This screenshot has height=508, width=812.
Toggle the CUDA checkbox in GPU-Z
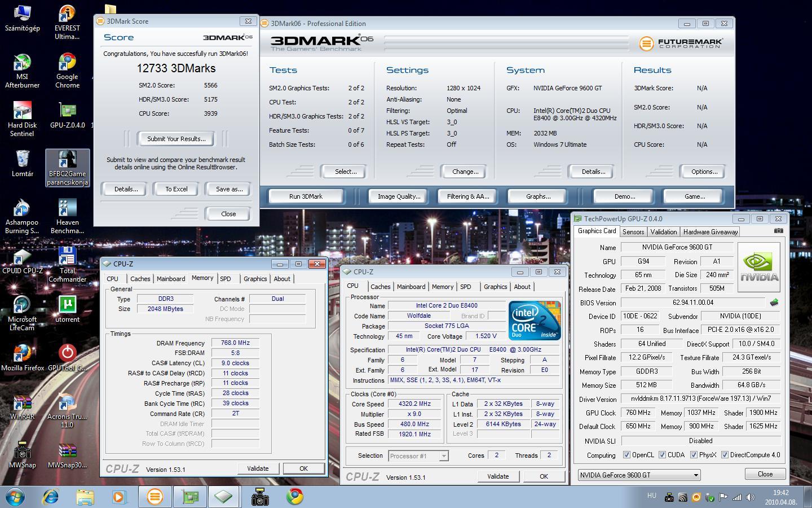point(662,455)
